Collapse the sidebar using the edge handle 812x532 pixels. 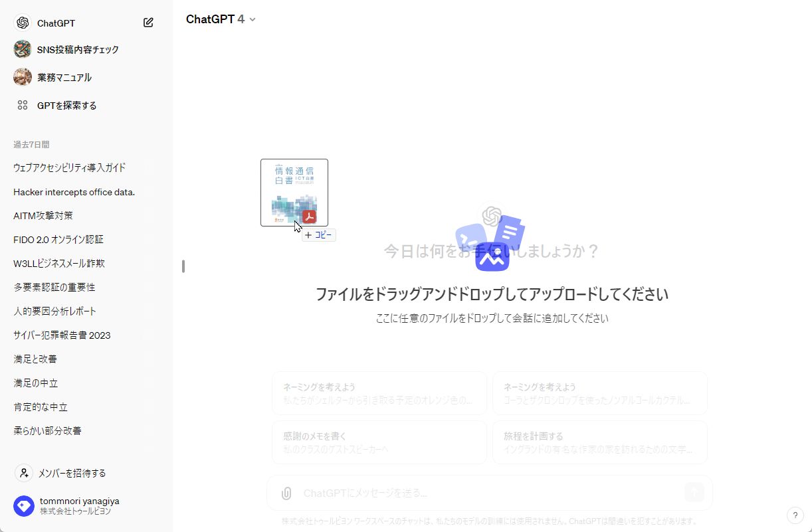183,266
